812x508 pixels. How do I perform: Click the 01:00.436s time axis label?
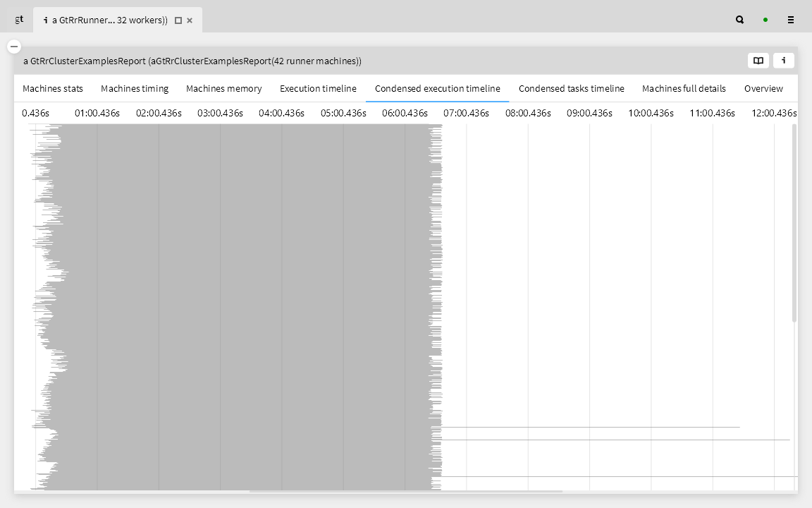(97, 113)
